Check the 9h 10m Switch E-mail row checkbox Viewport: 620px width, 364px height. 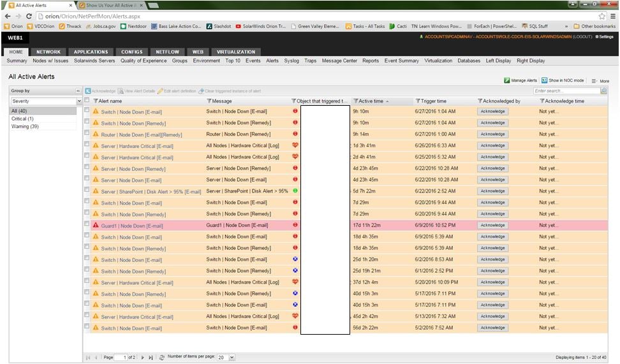pos(87,110)
